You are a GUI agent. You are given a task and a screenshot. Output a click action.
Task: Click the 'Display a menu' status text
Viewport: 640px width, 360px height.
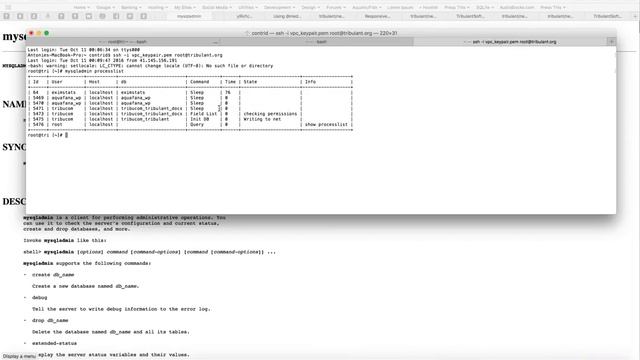point(19,356)
